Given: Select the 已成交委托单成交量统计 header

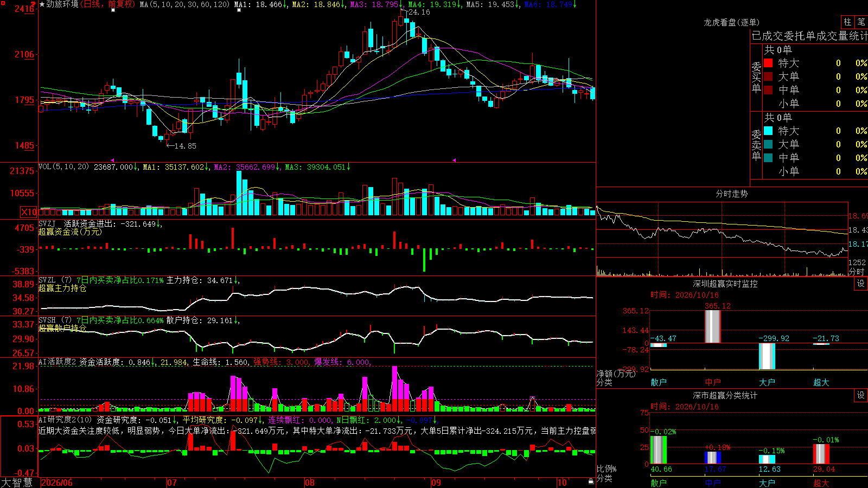Looking at the screenshot, I should coord(809,36).
